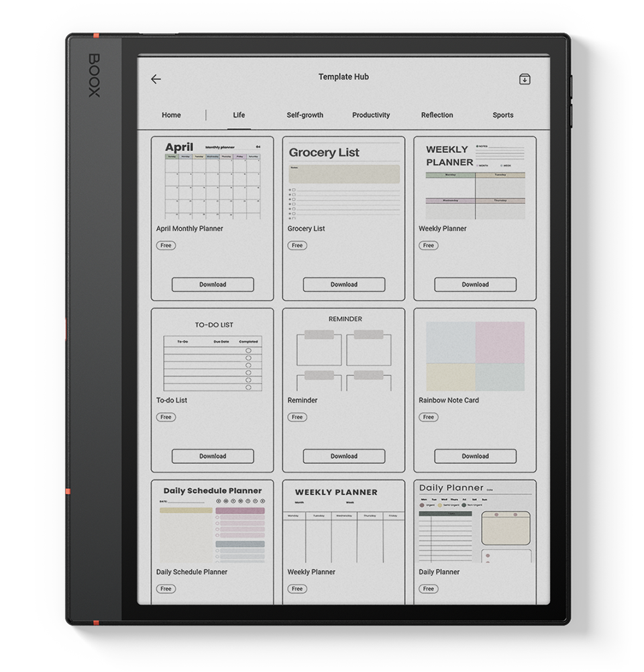Click the Free tag under April Monthly Planner

[166, 246]
